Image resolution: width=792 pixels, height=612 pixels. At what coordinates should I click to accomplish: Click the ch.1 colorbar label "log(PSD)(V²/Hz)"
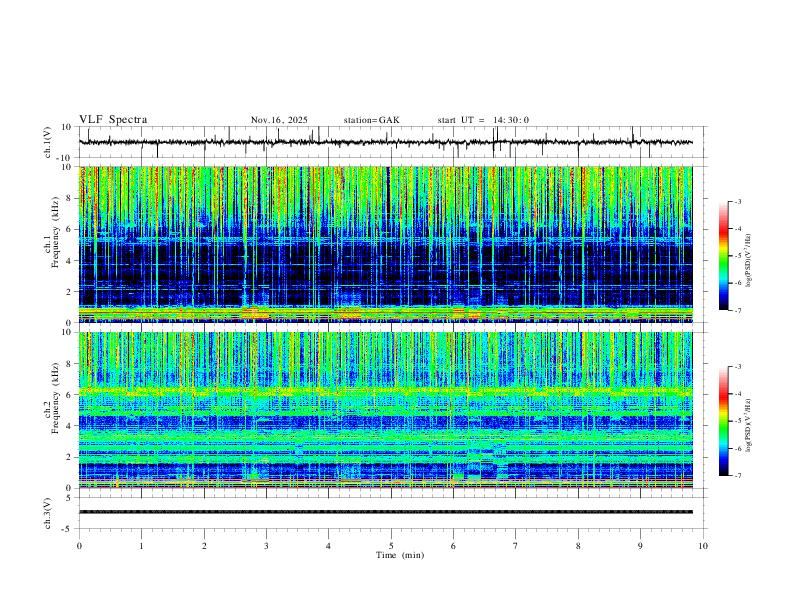click(749, 260)
